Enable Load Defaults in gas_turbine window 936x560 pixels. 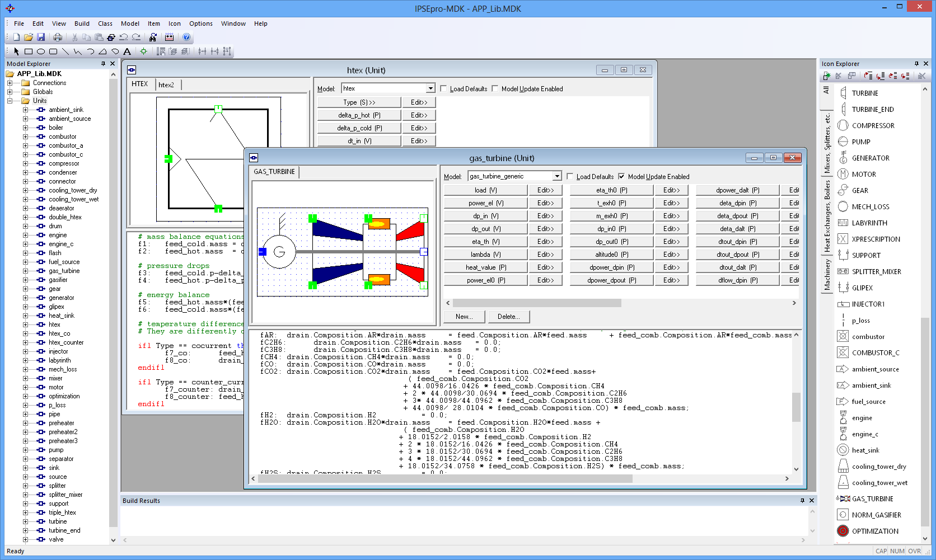pyautogui.click(x=570, y=177)
